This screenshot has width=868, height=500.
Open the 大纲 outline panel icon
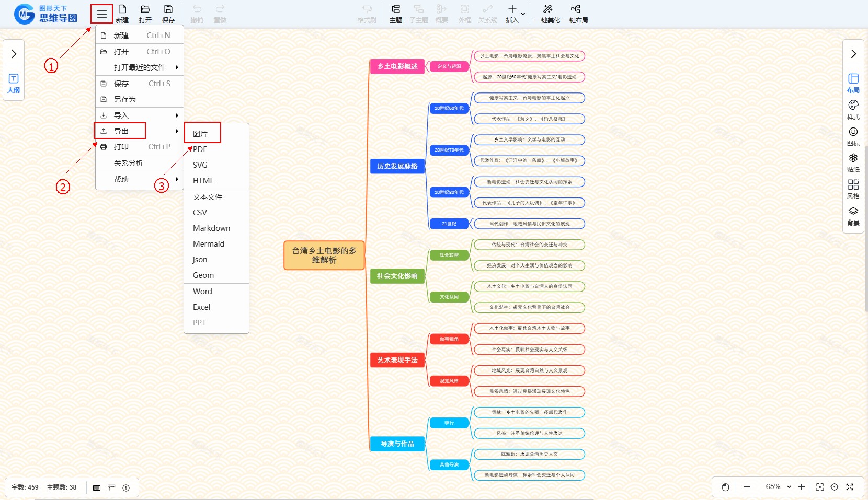tap(14, 83)
